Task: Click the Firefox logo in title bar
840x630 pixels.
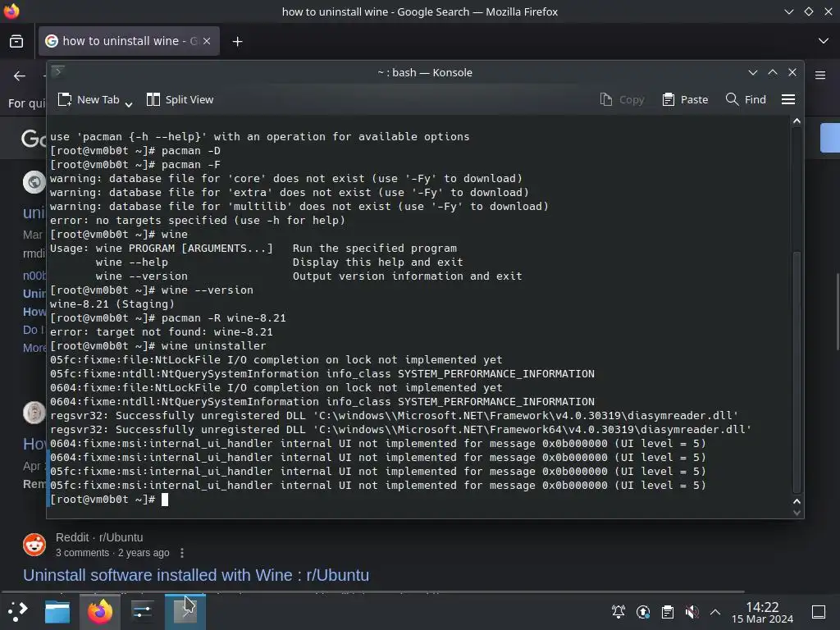Action: 11,11
